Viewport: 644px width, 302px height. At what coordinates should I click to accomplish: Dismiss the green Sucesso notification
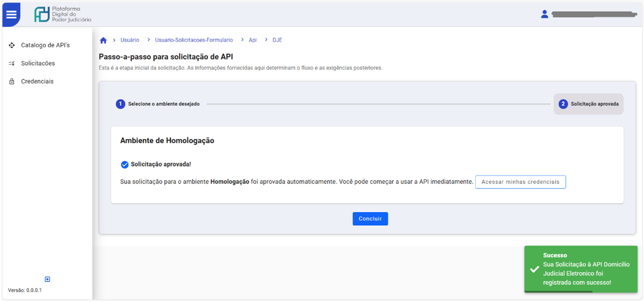pyautogui.click(x=581, y=269)
